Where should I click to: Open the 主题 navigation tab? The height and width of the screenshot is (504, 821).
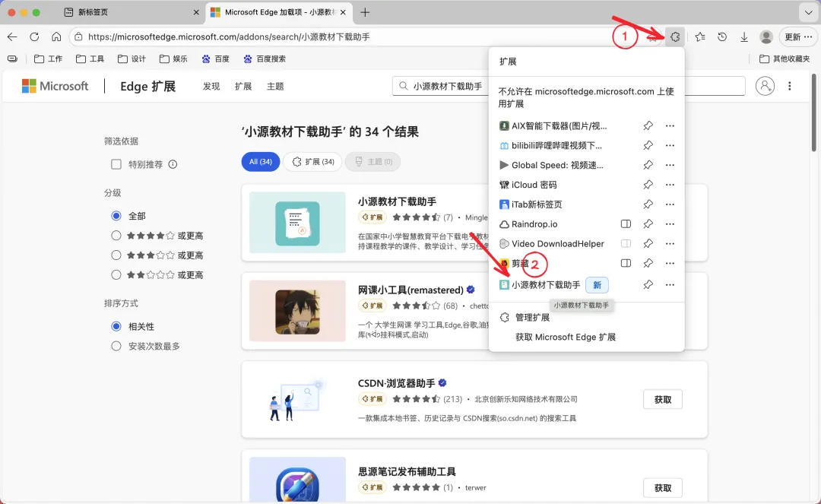click(x=275, y=87)
